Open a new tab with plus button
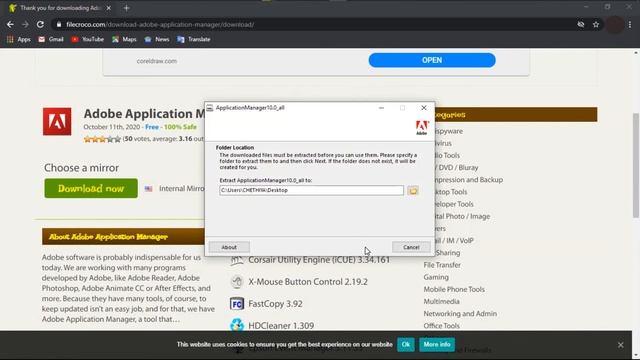This screenshot has width=640, height=360. tap(127, 8)
